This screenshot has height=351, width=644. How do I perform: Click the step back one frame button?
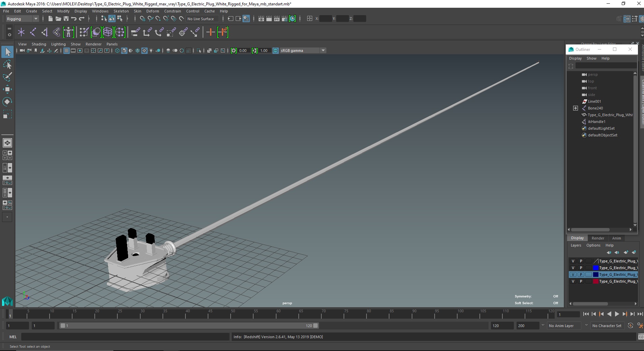(x=594, y=314)
